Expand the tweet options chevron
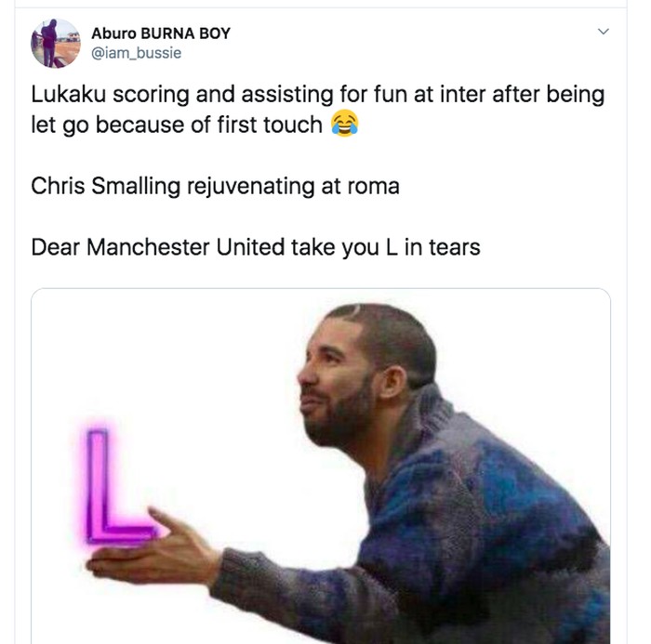The width and height of the screenshot is (651, 644). point(604,31)
